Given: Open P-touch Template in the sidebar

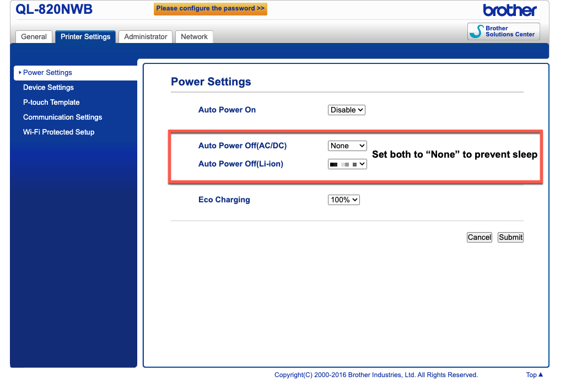Looking at the screenshot, I should (51, 103).
